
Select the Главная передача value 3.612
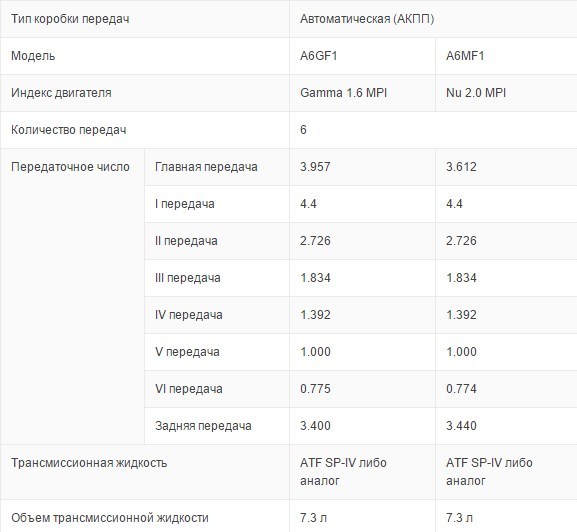click(461, 167)
